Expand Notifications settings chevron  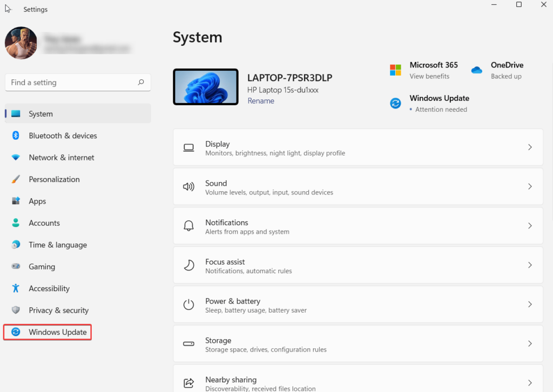coord(530,226)
